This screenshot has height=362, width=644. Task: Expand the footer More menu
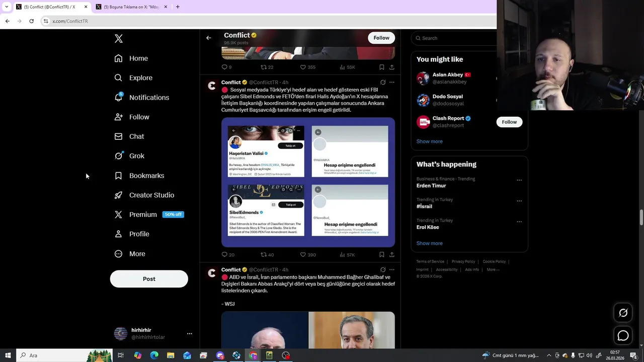pyautogui.click(x=493, y=269)
